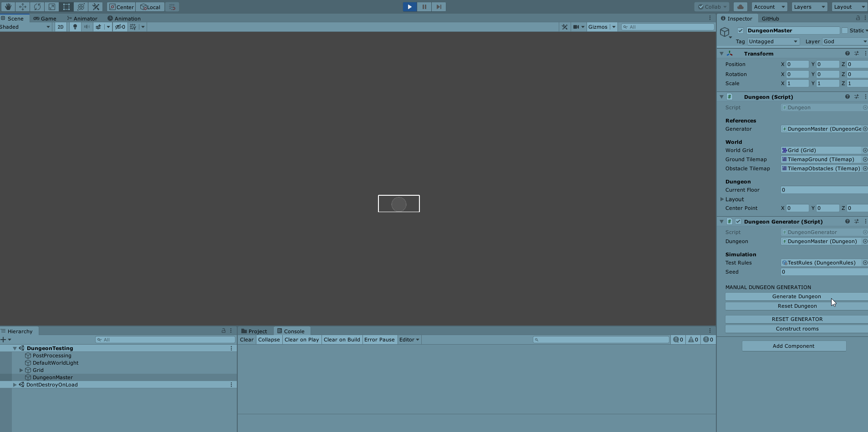Click the console Clear button

[247, 340]
